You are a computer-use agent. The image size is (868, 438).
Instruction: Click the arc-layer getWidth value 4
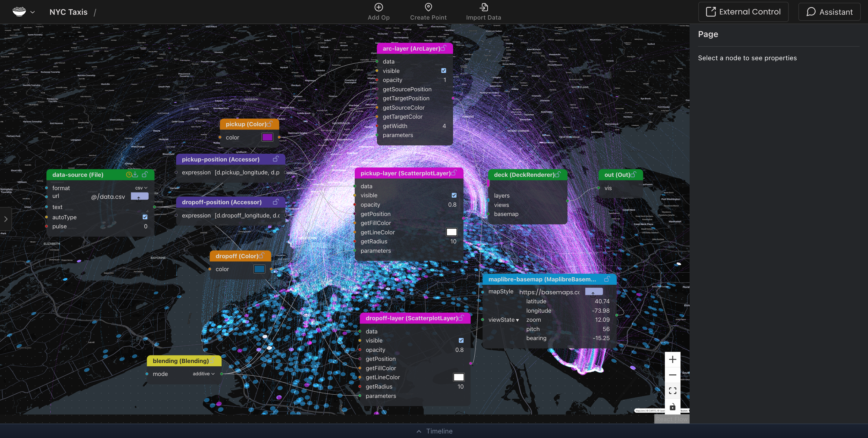tap(444, 126)
